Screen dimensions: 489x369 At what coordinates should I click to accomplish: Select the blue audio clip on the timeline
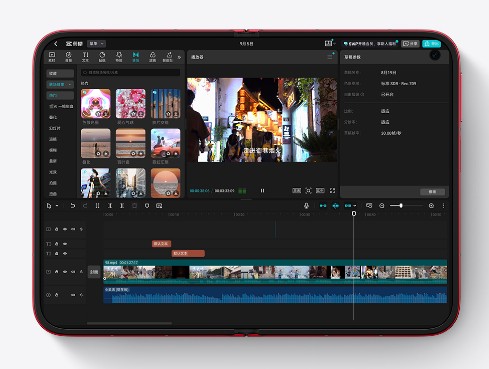[275, 295]
